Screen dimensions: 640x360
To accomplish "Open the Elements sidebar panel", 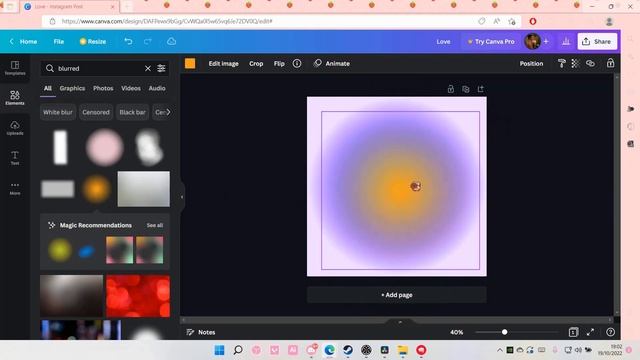I will [x=15, y=98].
